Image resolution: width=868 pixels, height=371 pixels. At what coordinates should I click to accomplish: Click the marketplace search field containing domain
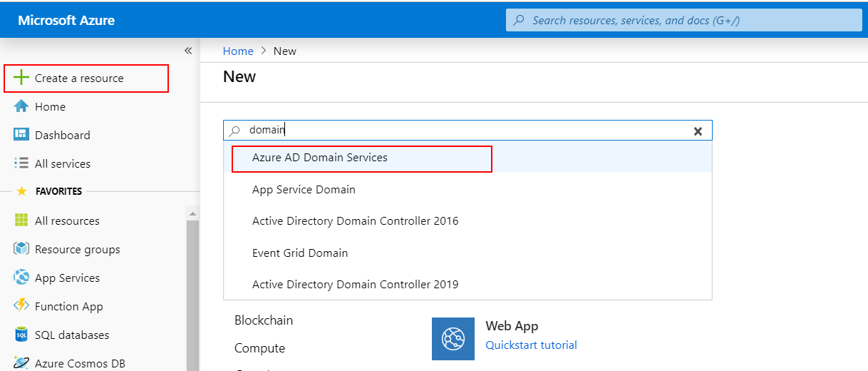click(467, 131)
